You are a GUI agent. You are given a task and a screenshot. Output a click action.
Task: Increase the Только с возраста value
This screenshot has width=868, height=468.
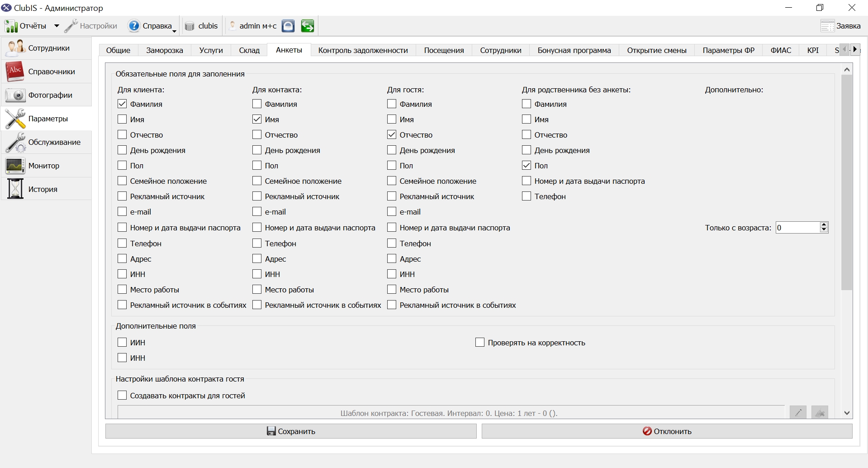tap(824, 224)
